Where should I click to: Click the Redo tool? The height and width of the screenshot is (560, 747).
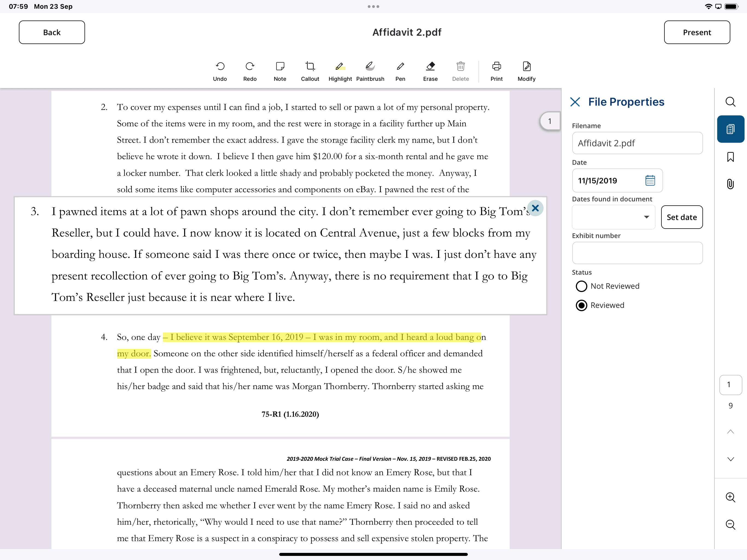pyautogui.click(x=250, y=71)
